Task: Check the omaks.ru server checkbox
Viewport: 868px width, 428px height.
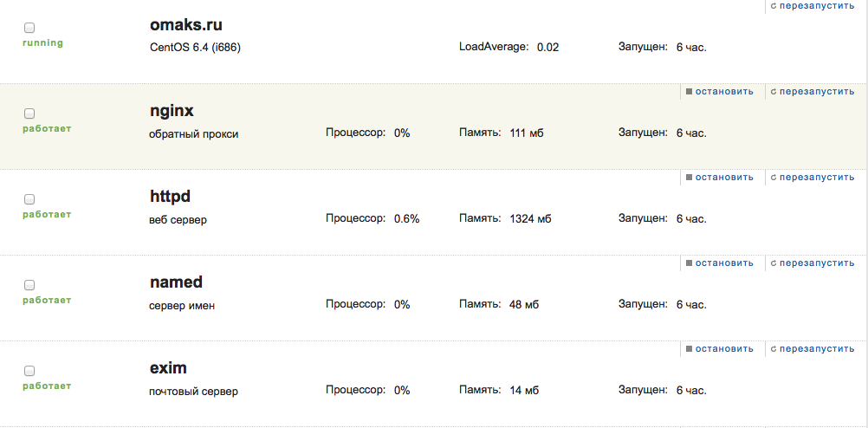Action: [x=29, y=28]
